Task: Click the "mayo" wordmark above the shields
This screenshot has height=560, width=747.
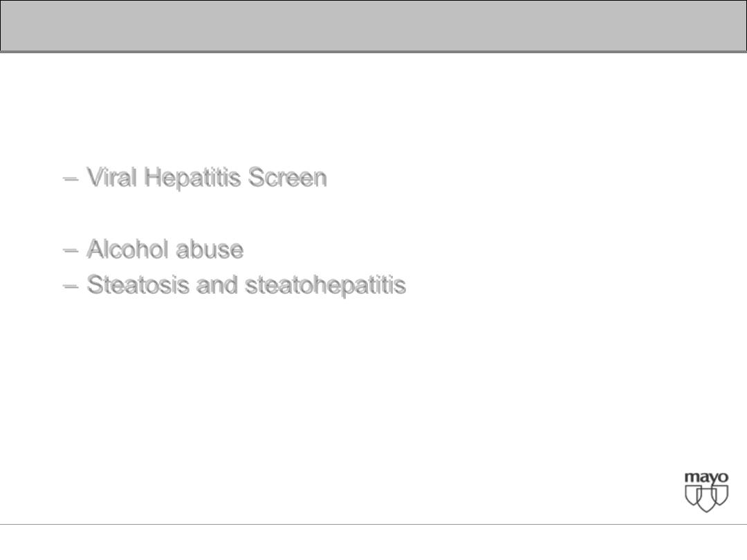Action: (x=706, y=478)
